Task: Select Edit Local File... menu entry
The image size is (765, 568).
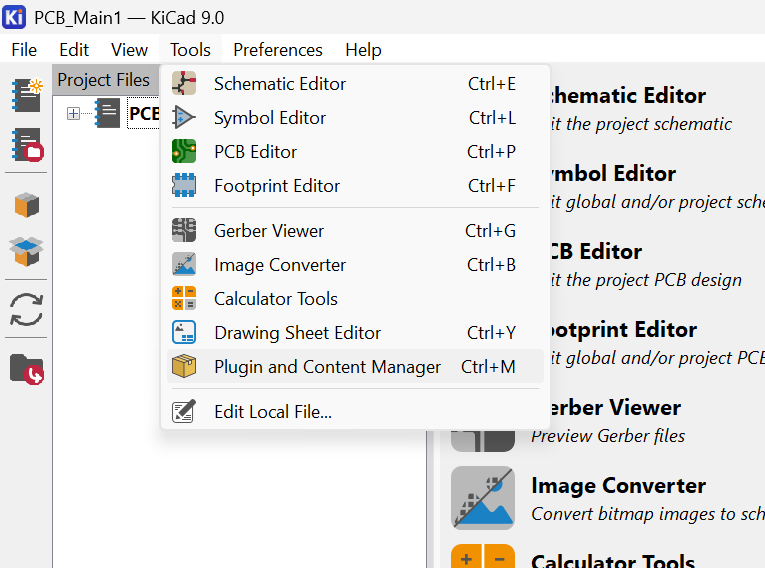Action: tap(272, 411)
